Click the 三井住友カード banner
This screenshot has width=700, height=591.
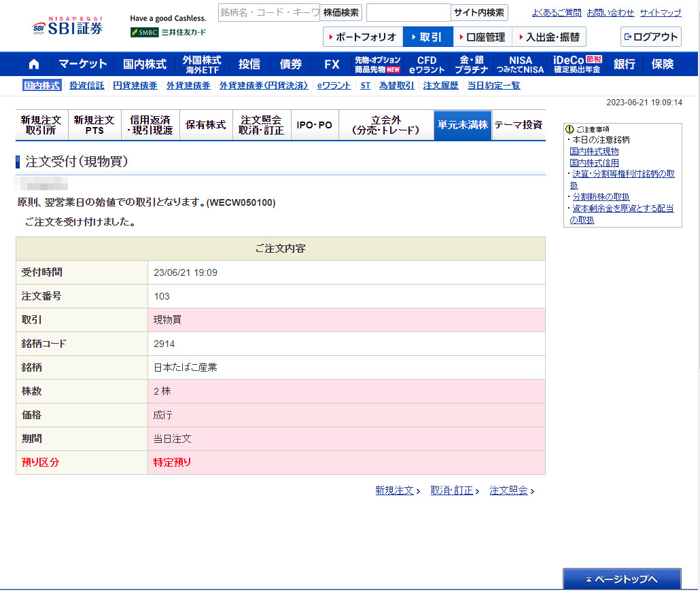pyautogui.click(x=168, y=32)
